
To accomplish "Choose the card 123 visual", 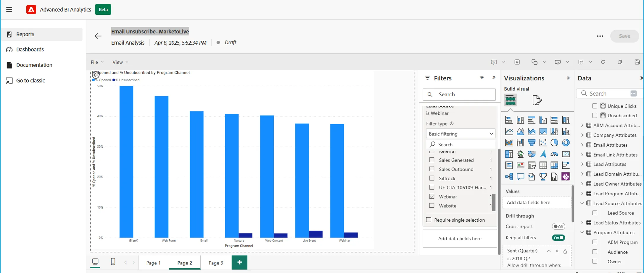I will [x=566, y=154].
